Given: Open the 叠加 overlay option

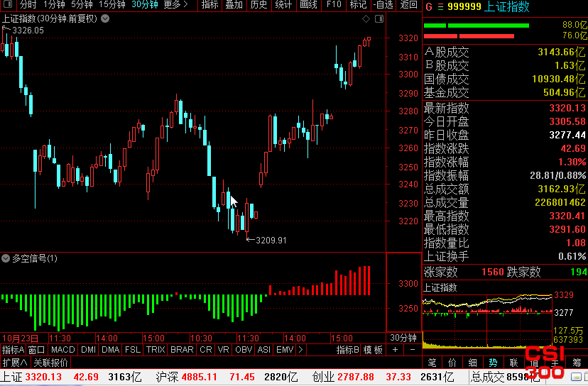Looking at the screenshot, I should 234,4.
